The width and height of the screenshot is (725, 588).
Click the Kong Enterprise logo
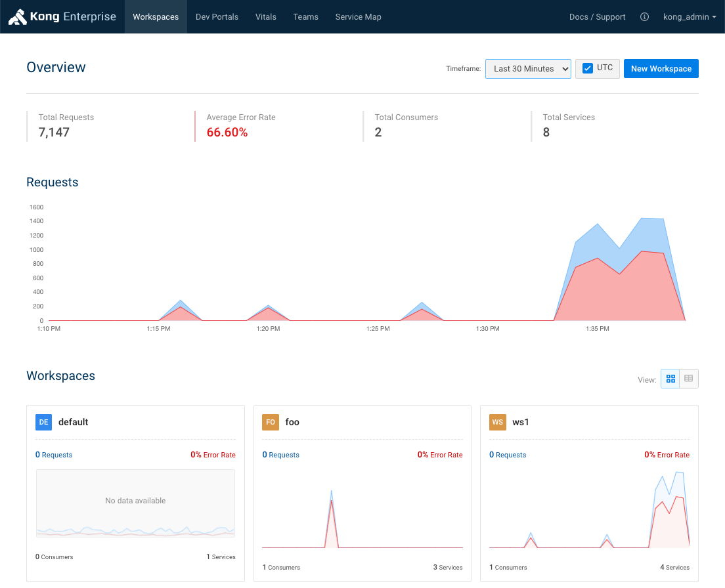pos(62,17)
